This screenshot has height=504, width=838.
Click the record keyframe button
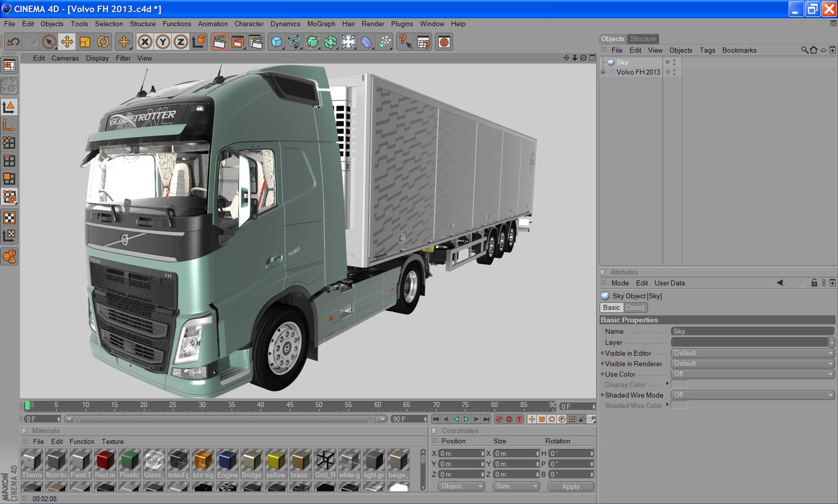point(499,419)
